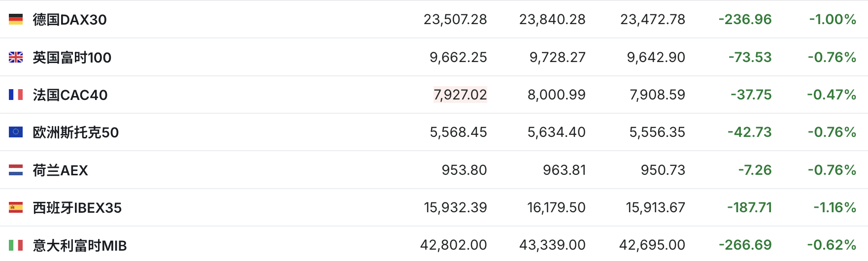The image size is (868, 261).
Task: Open the 德国DAX30 index link
Action: 69,20
